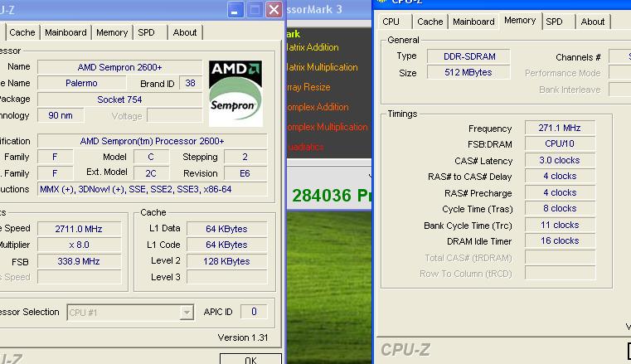Image resolution: width=631 pixels, height=364 pixels.
Task: Click the 90 nm technology value
Action: (61, 116)
